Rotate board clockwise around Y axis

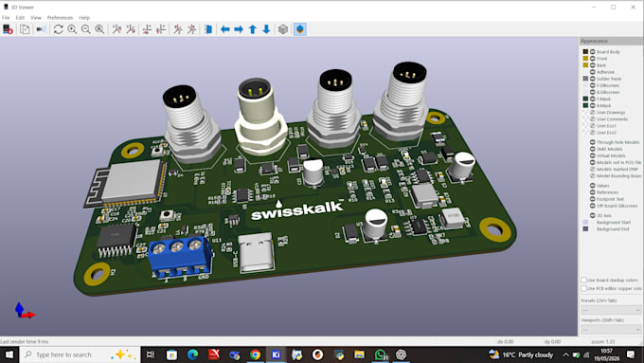[147, 29]
